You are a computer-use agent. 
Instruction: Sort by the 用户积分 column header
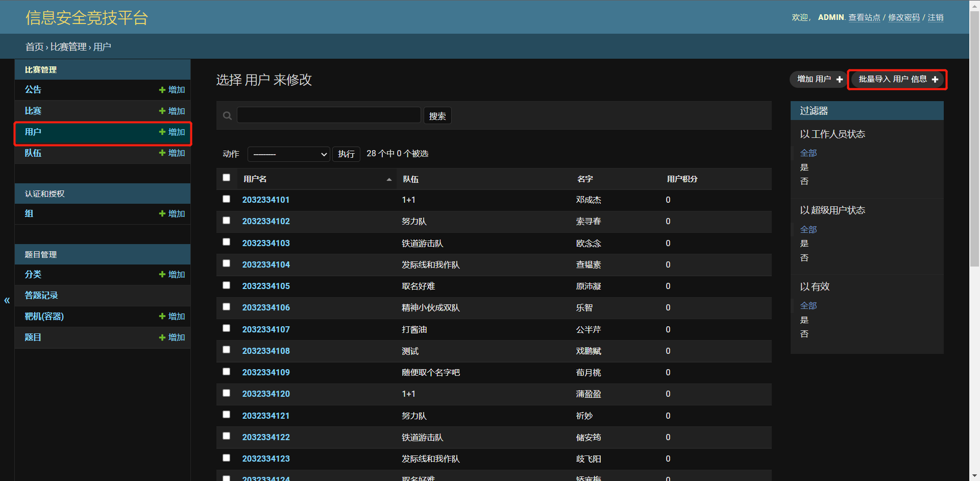tap(682, 179)
